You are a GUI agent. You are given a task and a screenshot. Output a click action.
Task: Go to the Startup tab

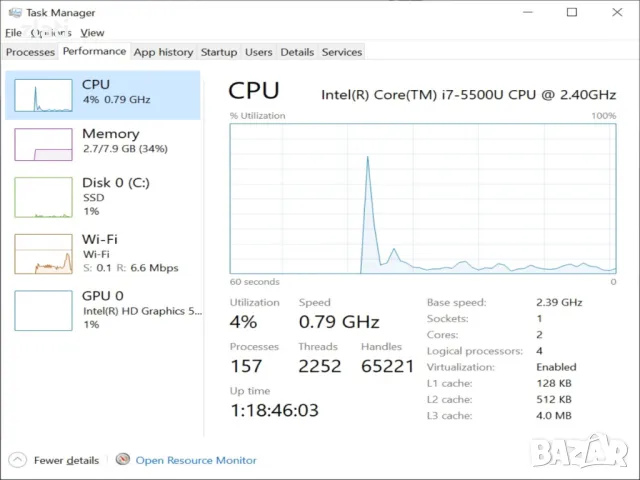(219, 52)
